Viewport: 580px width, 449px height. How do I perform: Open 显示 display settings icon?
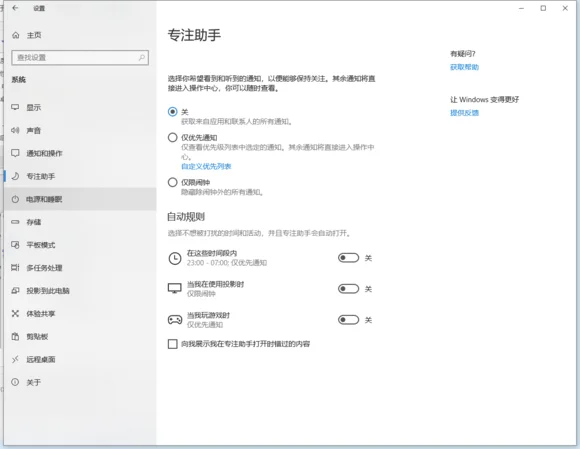(15, 107)
